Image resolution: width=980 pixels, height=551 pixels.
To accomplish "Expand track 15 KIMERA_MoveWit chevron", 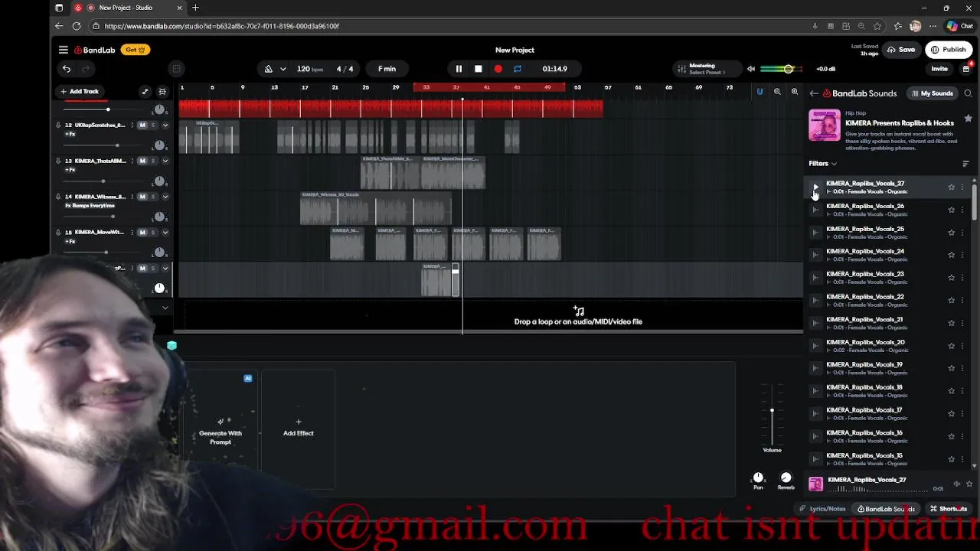I will pos(165,232).
